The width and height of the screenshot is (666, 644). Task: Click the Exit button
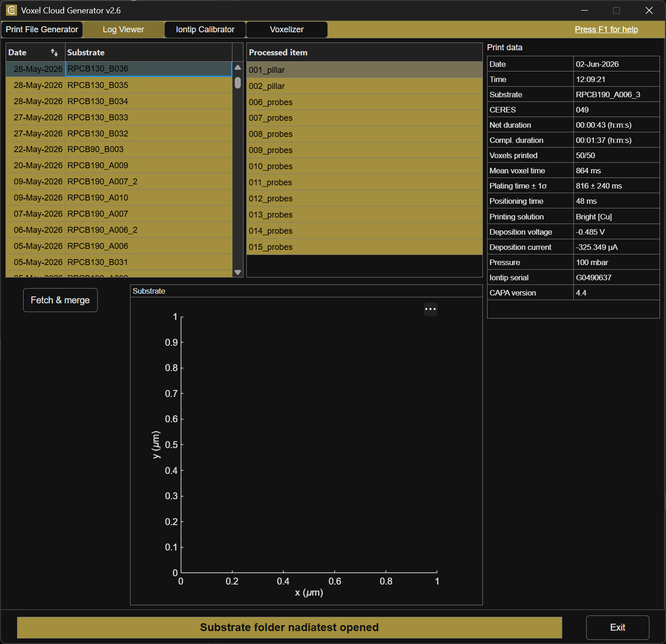[618, 627]
